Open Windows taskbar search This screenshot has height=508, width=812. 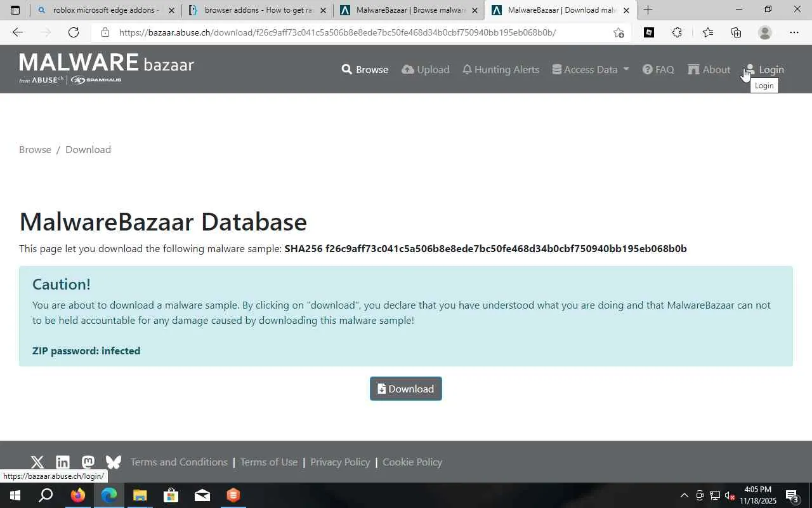(46, 495)
